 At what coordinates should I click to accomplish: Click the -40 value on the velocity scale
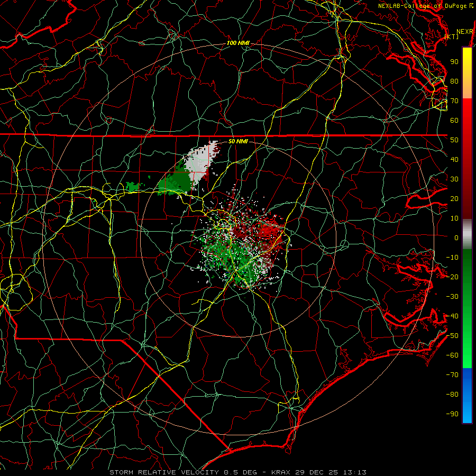452,316
